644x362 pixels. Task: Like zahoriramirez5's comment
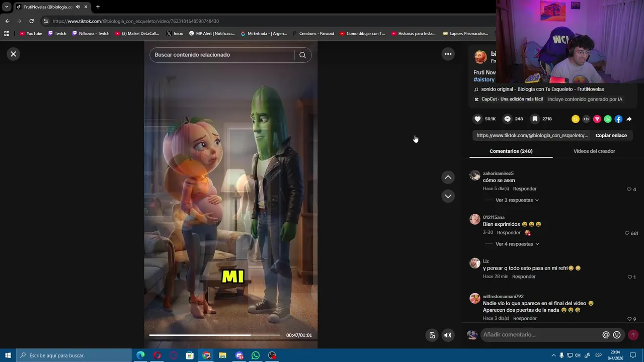pos(629,190)
